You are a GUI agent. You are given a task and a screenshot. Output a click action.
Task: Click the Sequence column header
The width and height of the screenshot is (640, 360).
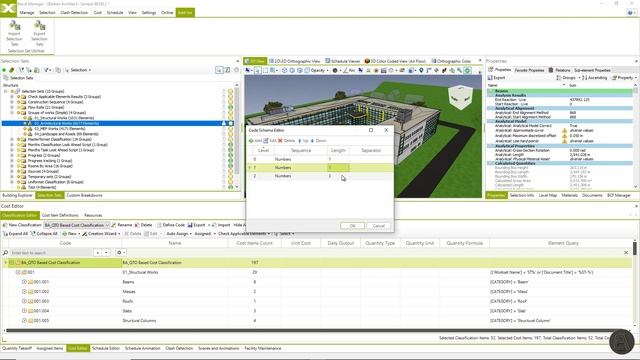tap(301, 151)
